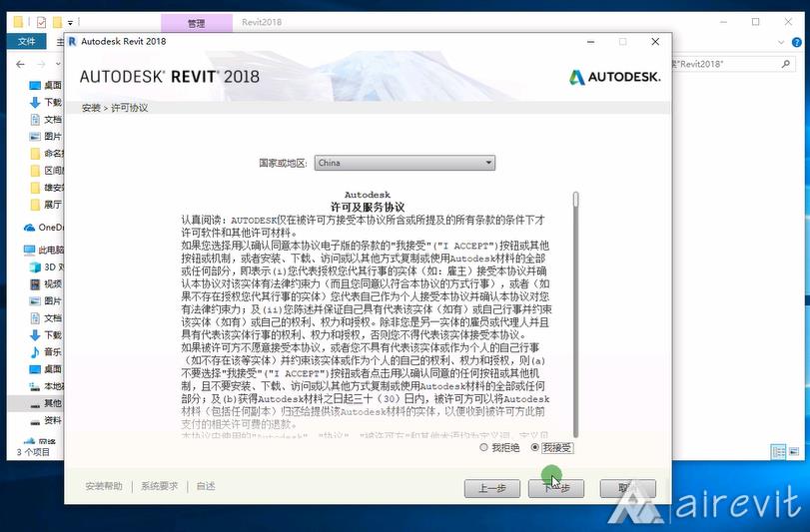Viewport: 810px width, 532px height.
Task: Switch to the 管理 (Manage) ribbon tab
Action: (196, 22)
